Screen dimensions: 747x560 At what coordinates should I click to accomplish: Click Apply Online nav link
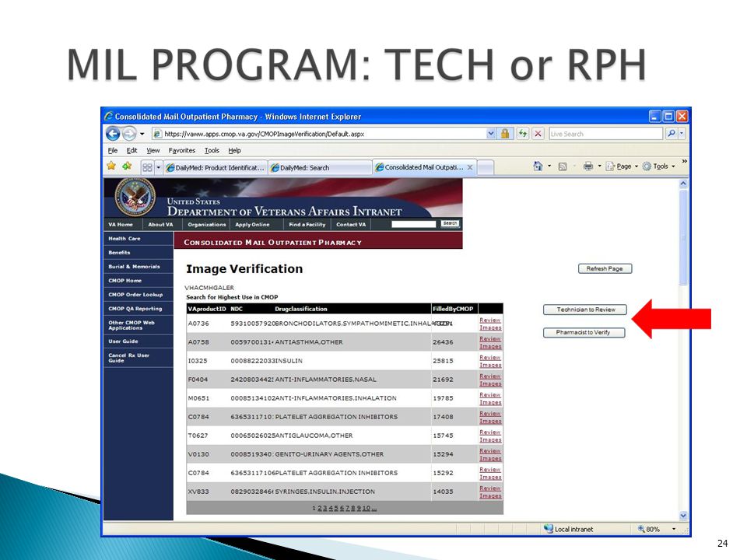252,224
